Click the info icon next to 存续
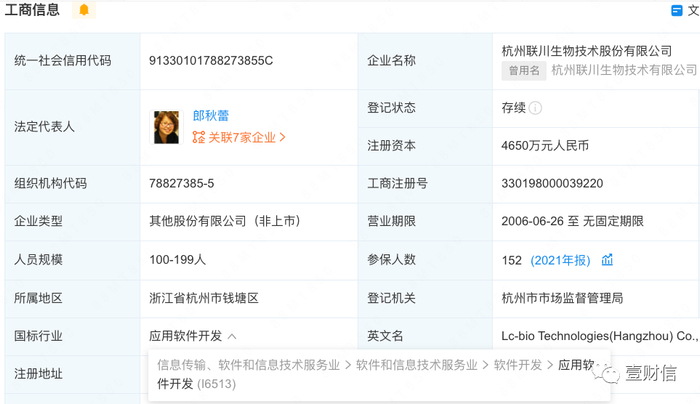 pos(535,108)
